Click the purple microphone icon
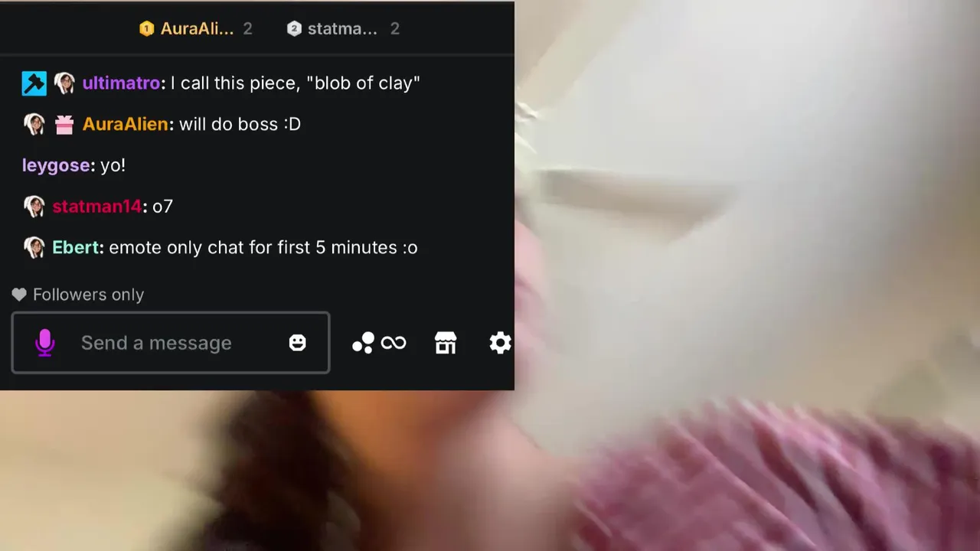The image size is (980, 551). click(x=44, y=343)
